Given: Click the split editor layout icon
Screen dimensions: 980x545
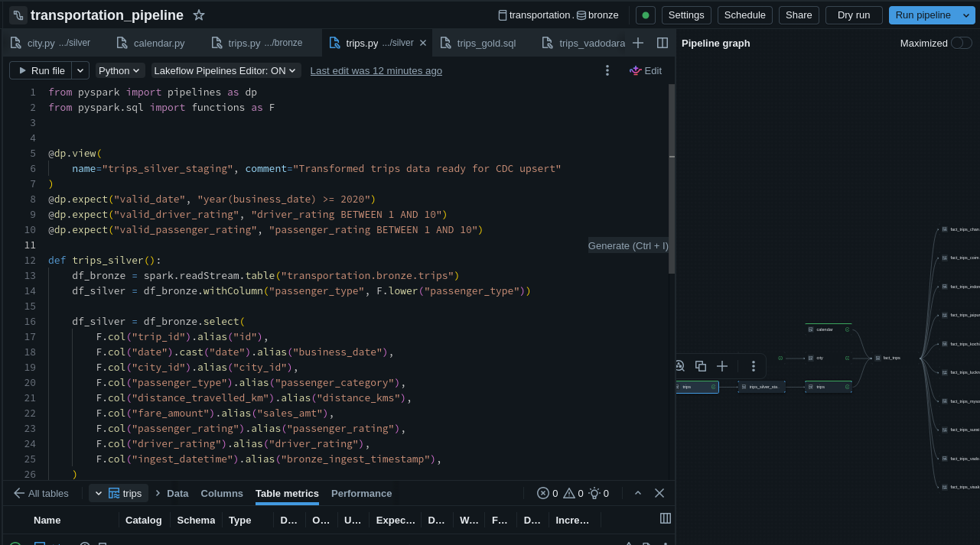Looking at the screenshot, I should [x=662, y=44].
